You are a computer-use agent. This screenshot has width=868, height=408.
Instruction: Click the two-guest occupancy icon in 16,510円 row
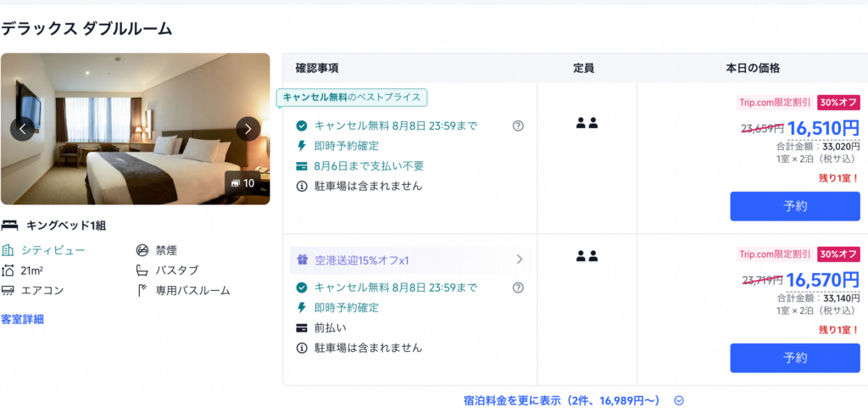point(587,123)
